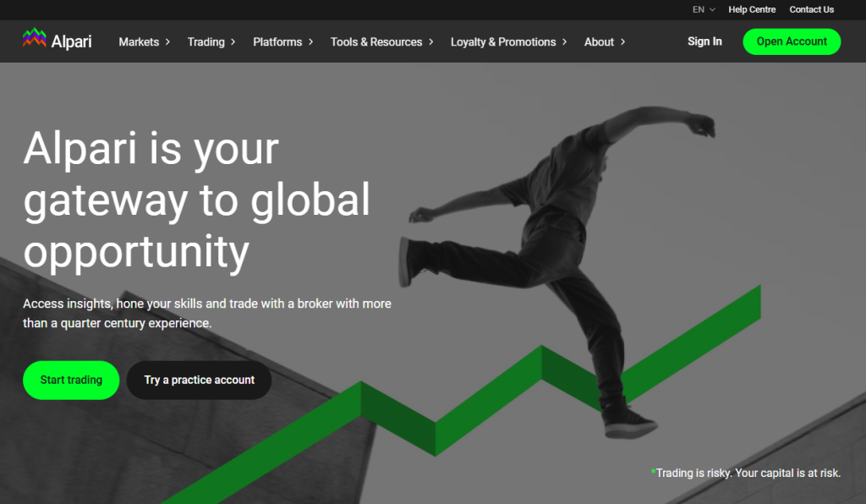Open the Tools & Resources menu
The height and width of the screenshot is (504, 866).
click(x=376, y=41)
